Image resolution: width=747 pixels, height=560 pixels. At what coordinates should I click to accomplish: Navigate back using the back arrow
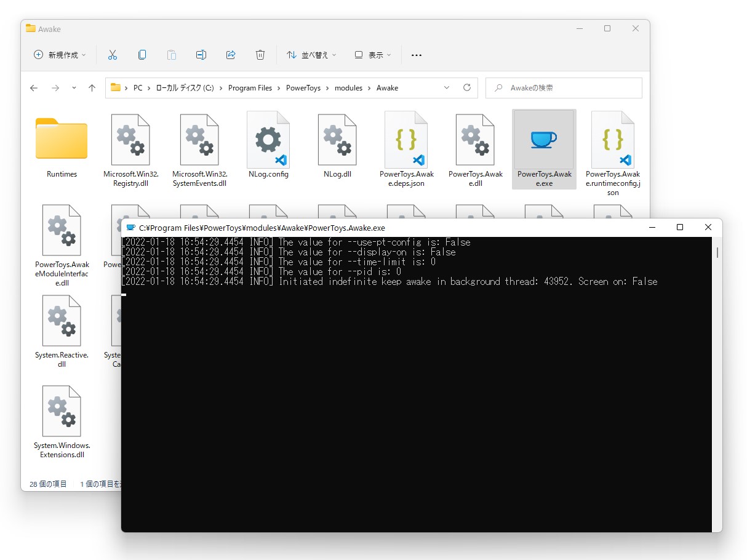[34, 88]
